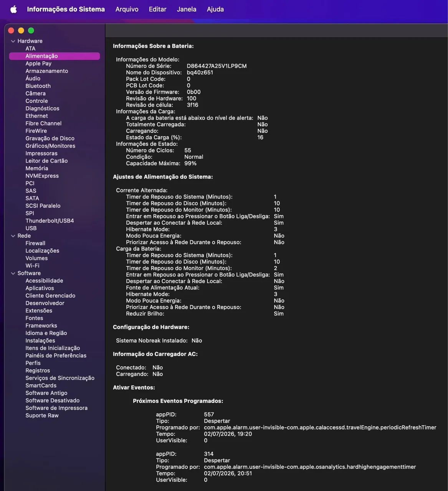Select Gravação de Disco in the sidebar
The image size is (448, 491).
[x=50, y=138]
